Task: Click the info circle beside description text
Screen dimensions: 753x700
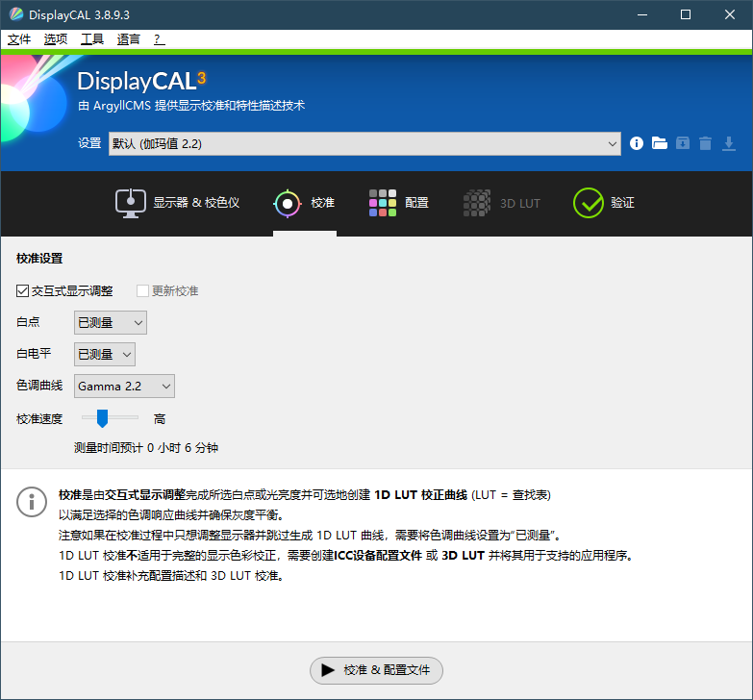Action: (x=32, y=502)
